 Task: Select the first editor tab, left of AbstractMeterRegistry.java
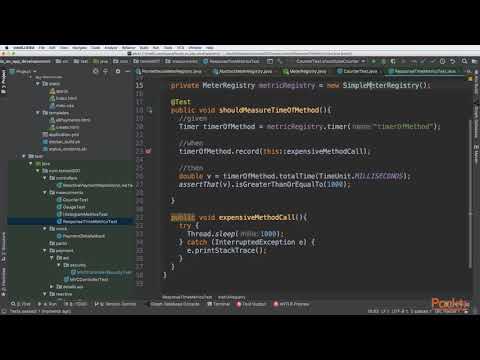pyautogui.click(x=169, y=71)
